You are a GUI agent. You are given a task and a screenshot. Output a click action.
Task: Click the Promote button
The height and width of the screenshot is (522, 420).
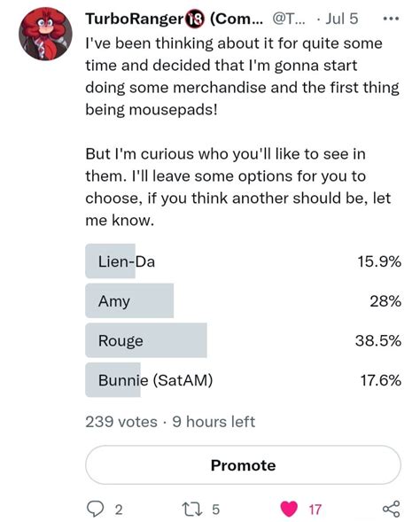(244, 465)
